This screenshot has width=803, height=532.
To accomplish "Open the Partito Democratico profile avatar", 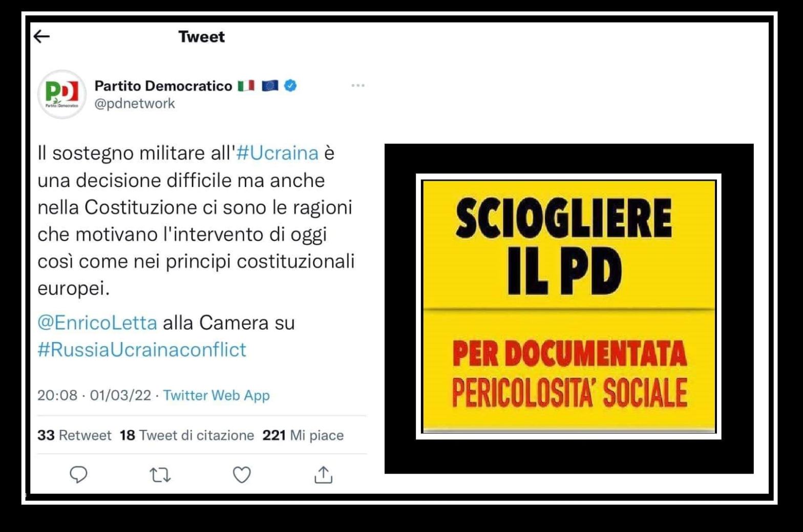I will [x=62, y=94].
